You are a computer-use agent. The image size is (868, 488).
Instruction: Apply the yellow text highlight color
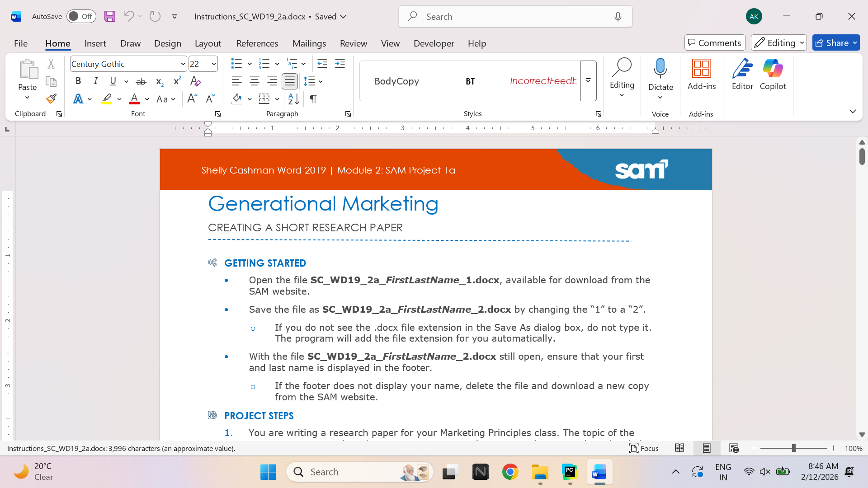107,99
